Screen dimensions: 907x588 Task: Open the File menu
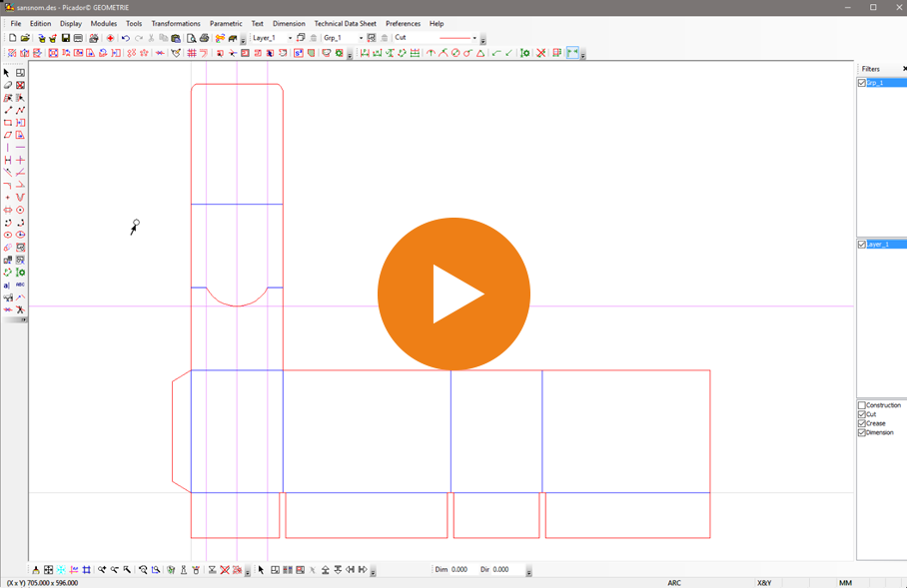[16, 24]
